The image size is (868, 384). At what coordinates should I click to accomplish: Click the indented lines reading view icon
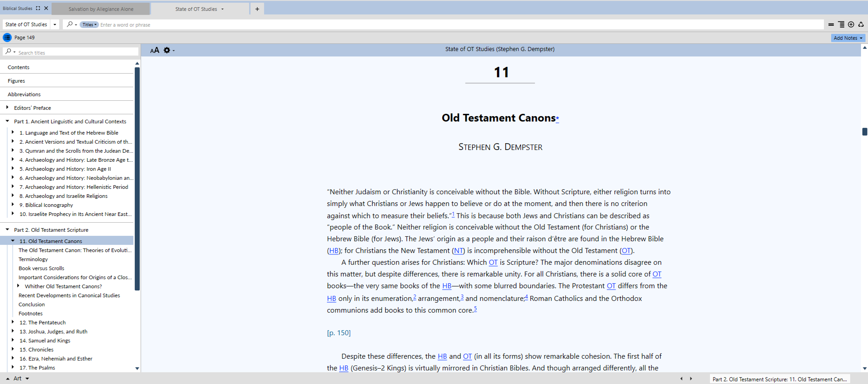point(841,24)
